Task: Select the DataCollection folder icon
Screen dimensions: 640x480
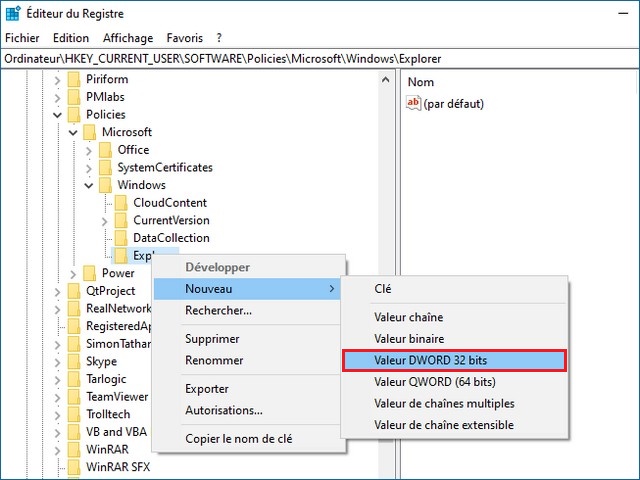Action: [121, 238]
